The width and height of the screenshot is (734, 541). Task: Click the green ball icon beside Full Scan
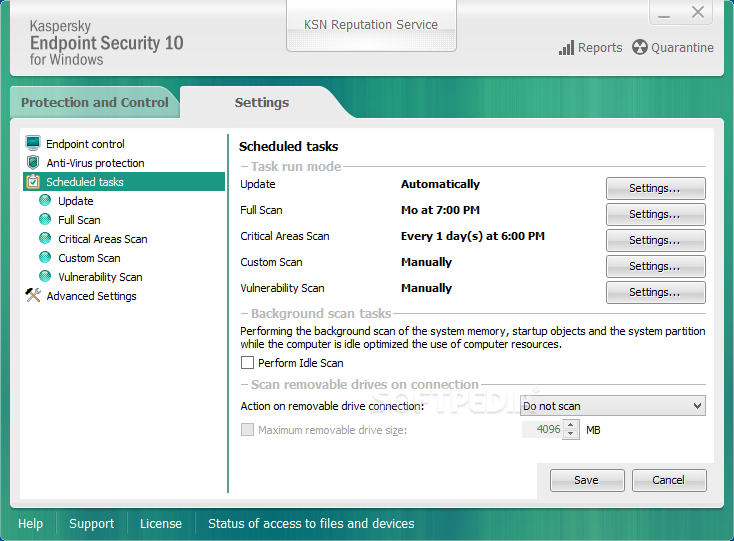[x=45, y=219]
